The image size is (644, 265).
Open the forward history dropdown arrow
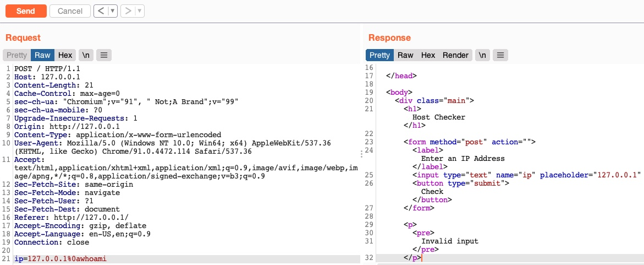(x=139, y=11)
